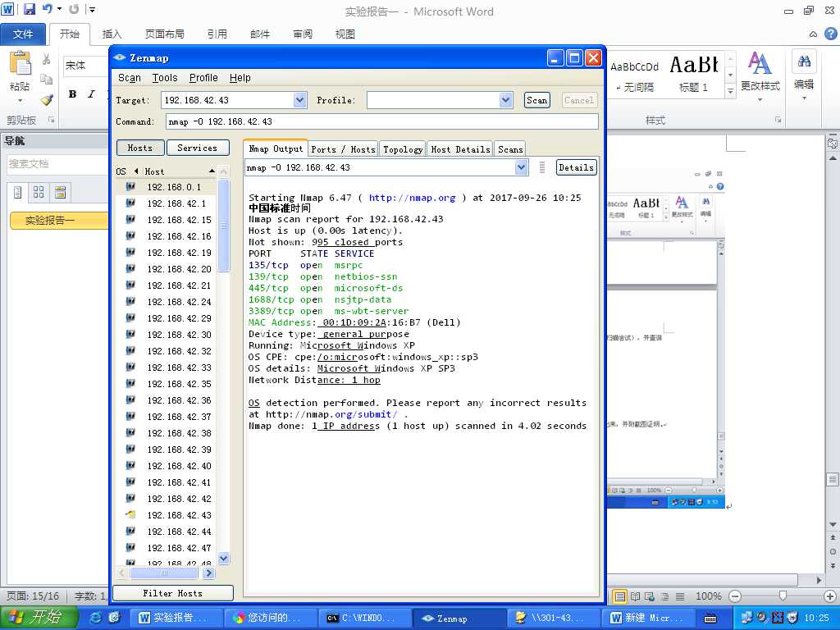The image size is (840, 630).
Task: Click the Word zoom slider handle
Action: (783, 596)
